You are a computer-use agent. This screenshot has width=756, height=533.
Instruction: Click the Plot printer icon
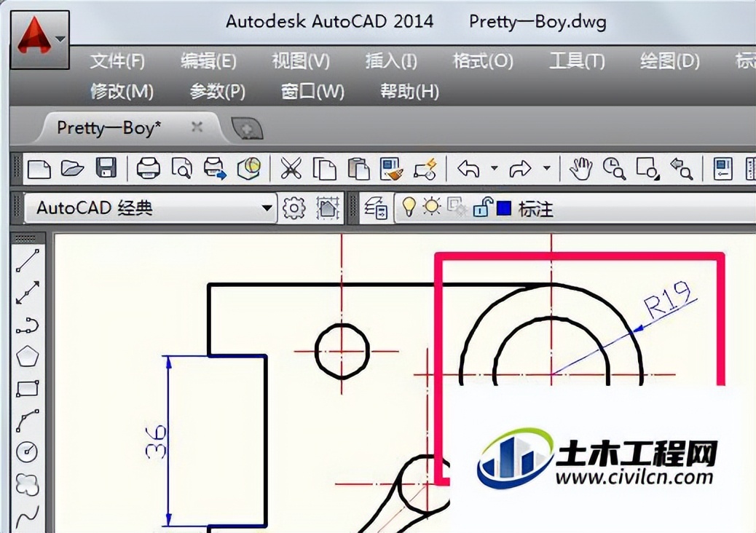click(149, 169)
